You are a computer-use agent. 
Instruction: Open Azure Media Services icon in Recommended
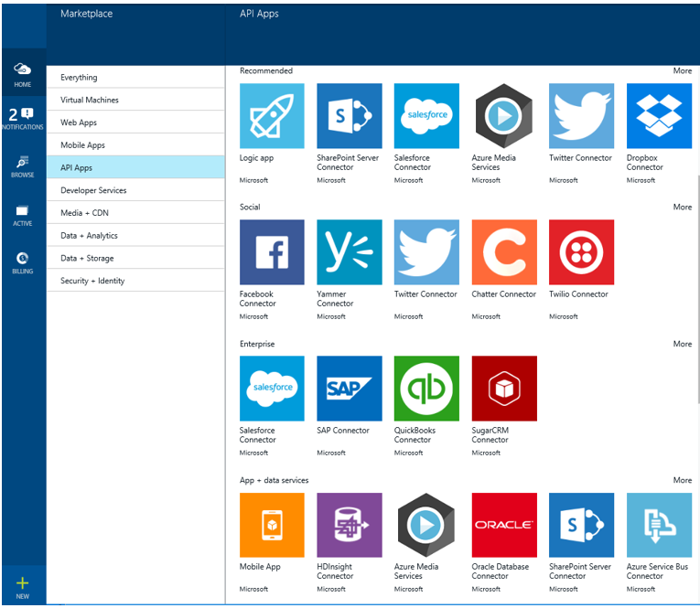pos(504,115)
